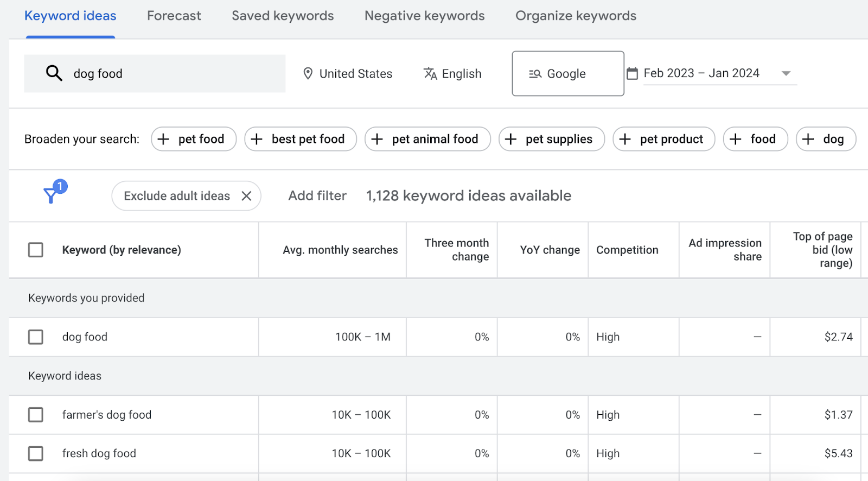Open the filter funnel icon
This screenshot has width=868, height=481.
[52, 194]
